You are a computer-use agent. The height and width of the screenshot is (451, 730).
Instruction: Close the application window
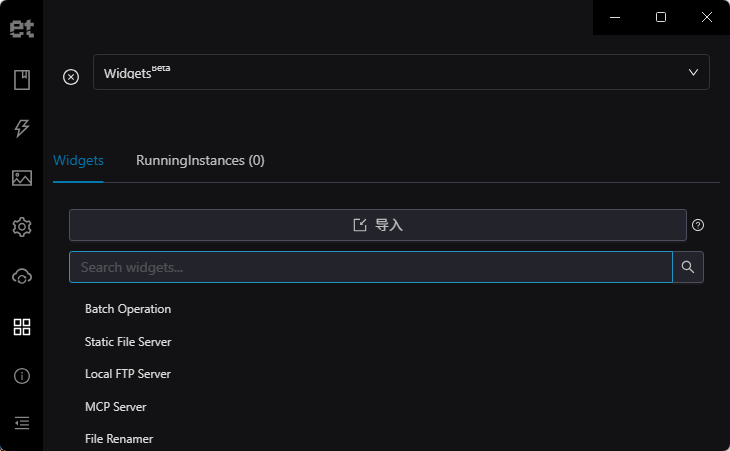coord(707,17)
